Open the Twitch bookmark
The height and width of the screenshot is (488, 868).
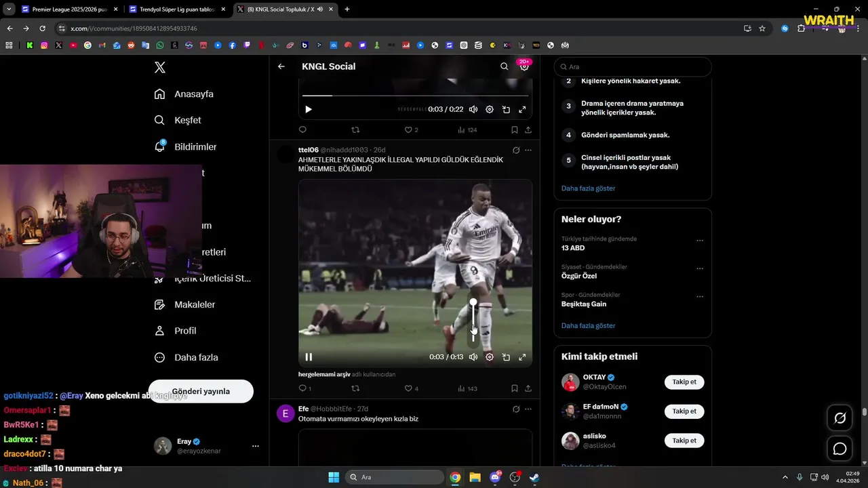pos(247,45)
